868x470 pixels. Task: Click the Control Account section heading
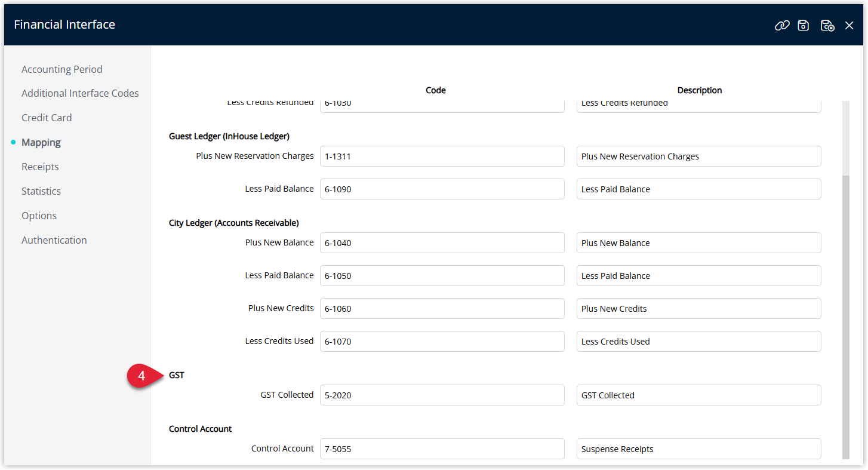(201, 429)
